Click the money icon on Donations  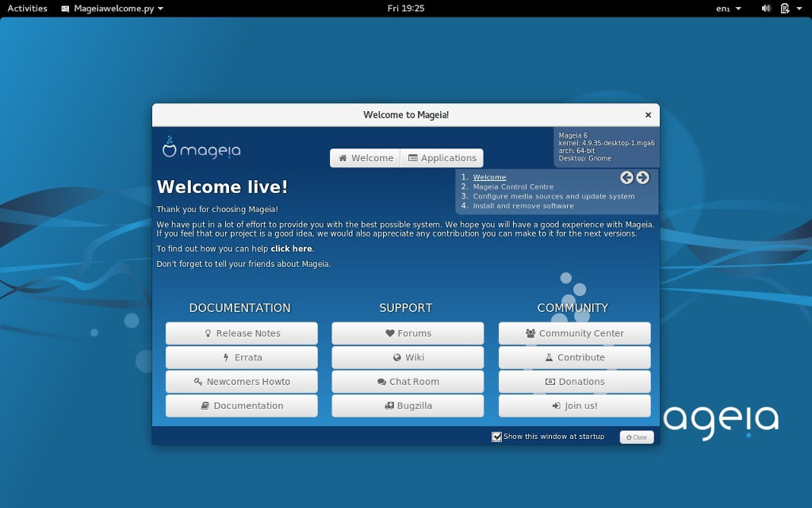tap(550, 382)
